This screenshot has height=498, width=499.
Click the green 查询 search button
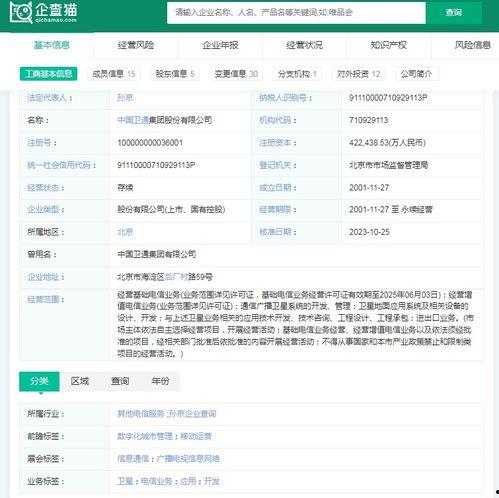454,13
